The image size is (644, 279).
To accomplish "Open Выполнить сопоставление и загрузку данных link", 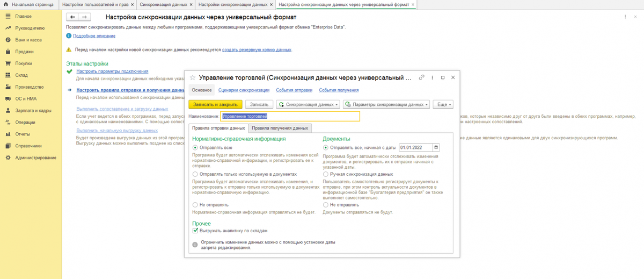I will pyautogui.click(x=122, y=109).
